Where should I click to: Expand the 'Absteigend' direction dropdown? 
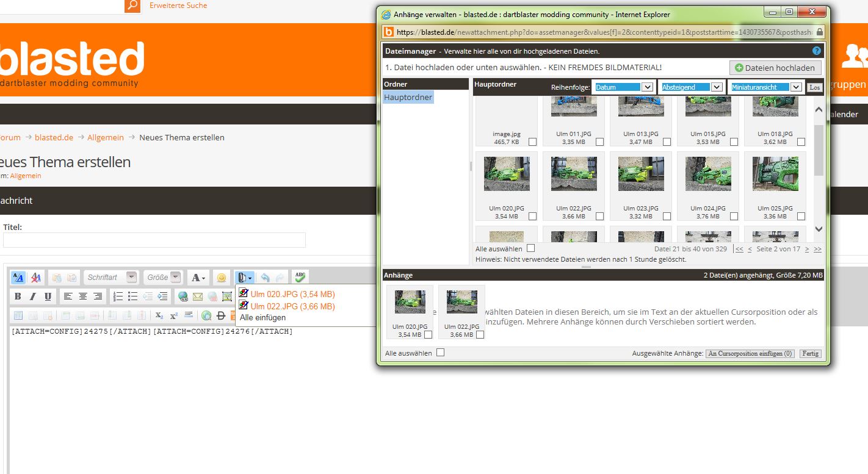click(x=692, y=87)
